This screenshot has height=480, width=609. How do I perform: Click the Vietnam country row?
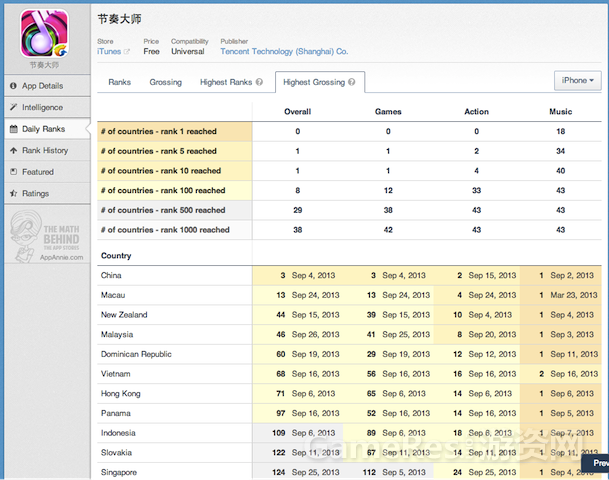[x=349, y=374]
